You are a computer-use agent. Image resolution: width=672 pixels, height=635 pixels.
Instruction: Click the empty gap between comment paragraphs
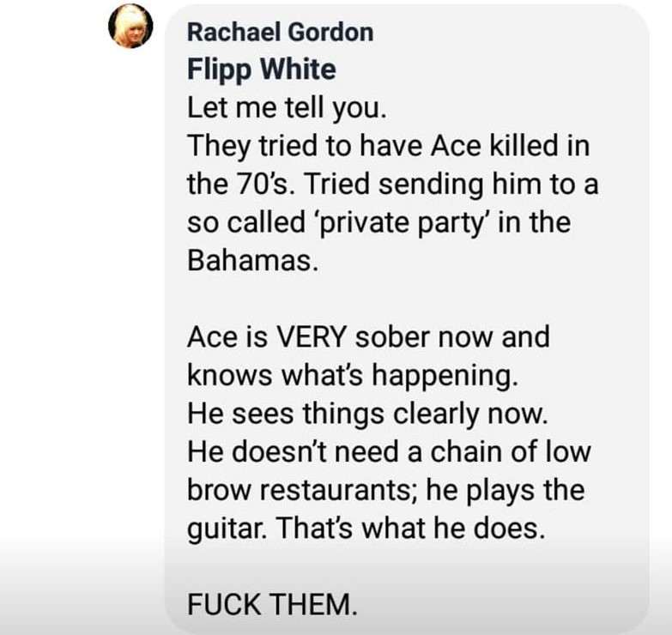click(386, 299)
